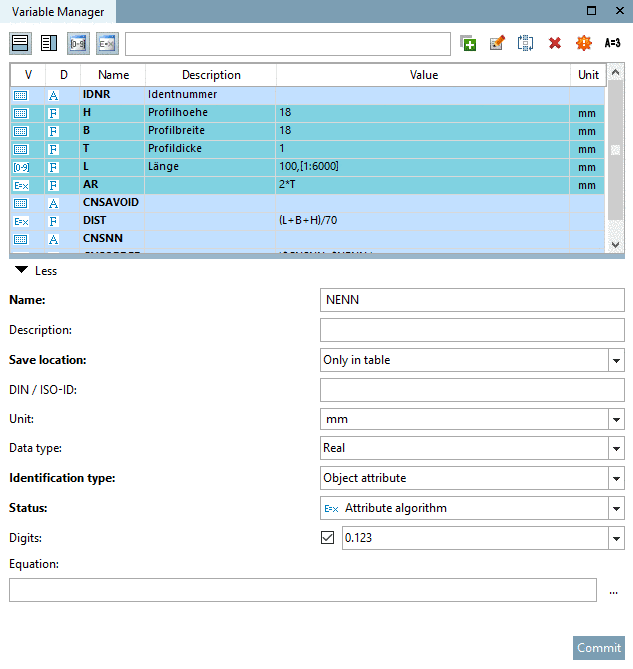
Task: Click data type A icon for IDNR
Action: tap(53, 95)
